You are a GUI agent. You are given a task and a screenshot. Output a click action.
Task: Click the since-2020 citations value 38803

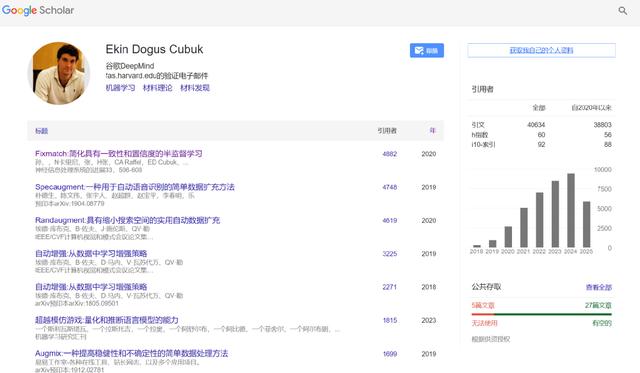tap(602, 125)
